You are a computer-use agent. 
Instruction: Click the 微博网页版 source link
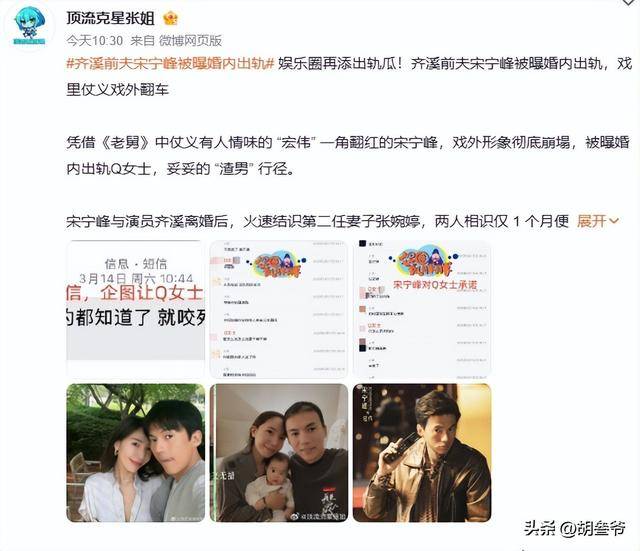[x=190, y=40]
